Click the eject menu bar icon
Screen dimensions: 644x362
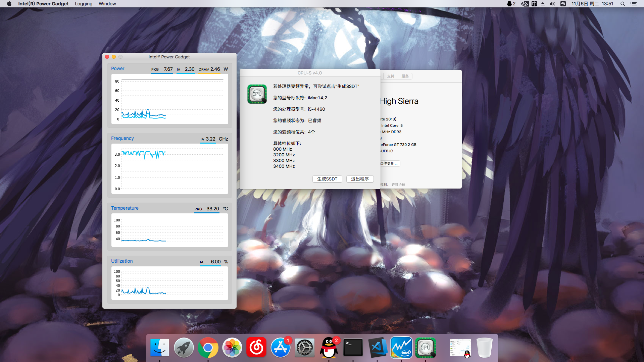543,4
